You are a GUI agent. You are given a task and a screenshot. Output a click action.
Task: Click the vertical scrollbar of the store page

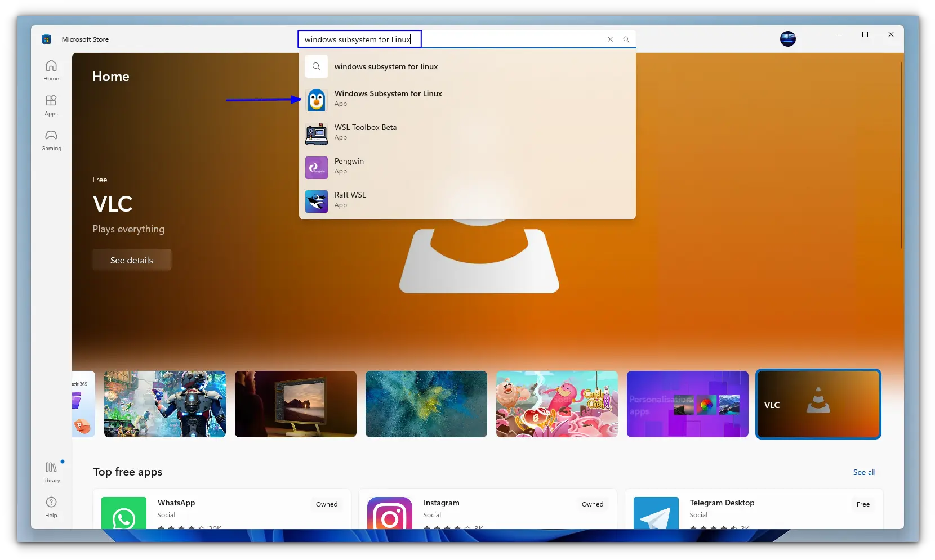pos(901,155)
